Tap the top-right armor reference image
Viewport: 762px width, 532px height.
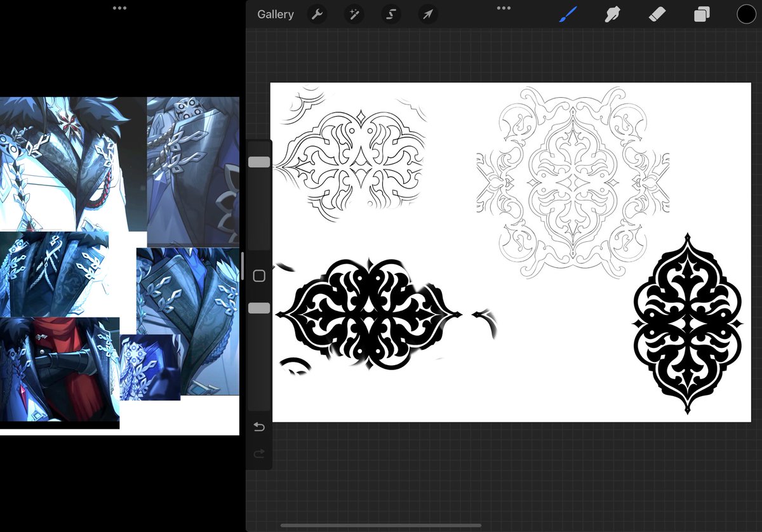click(193, 171)
